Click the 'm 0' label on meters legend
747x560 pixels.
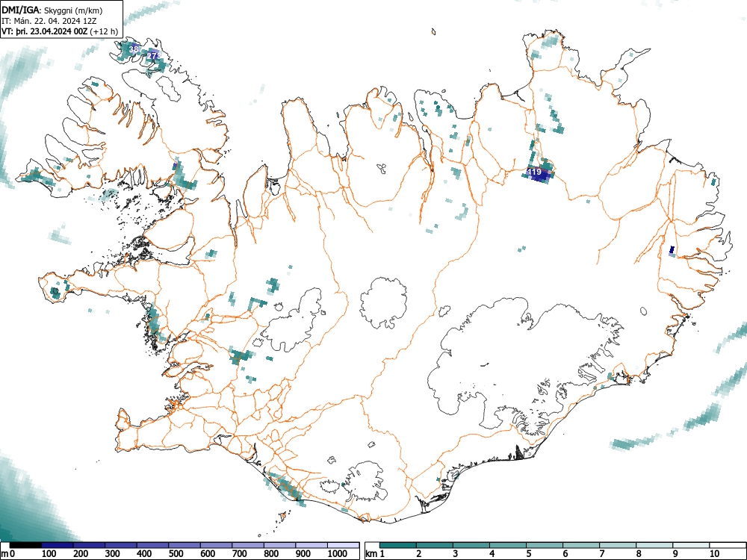(x=8, y=554)
